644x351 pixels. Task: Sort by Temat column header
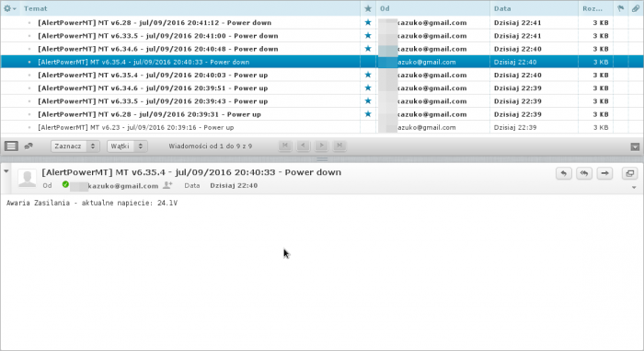click(35, 8)
